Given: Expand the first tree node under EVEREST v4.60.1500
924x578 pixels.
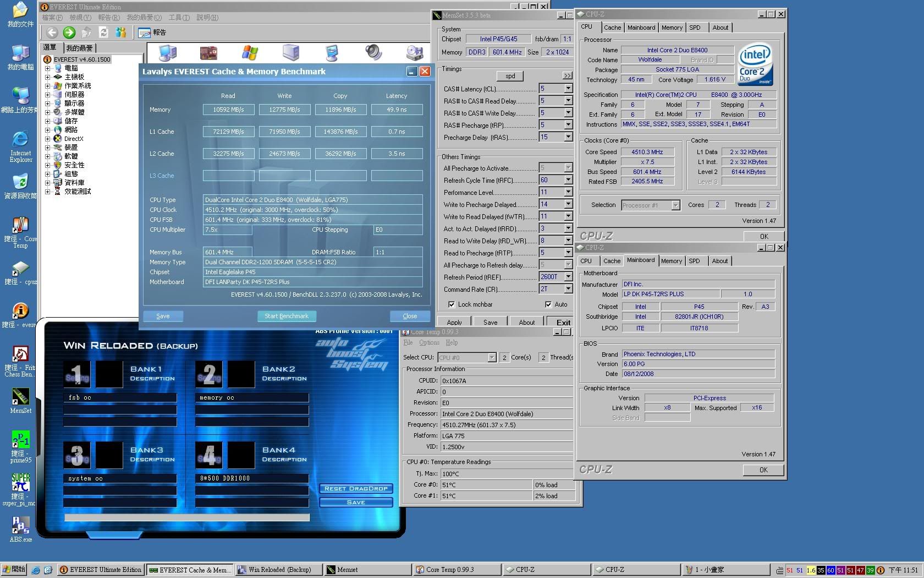Looking at the screenshot, I should click(47, 68).
